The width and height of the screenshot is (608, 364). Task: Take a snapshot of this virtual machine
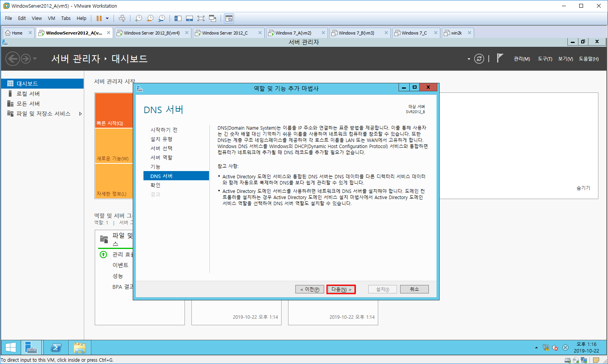[x=138, y=18]
